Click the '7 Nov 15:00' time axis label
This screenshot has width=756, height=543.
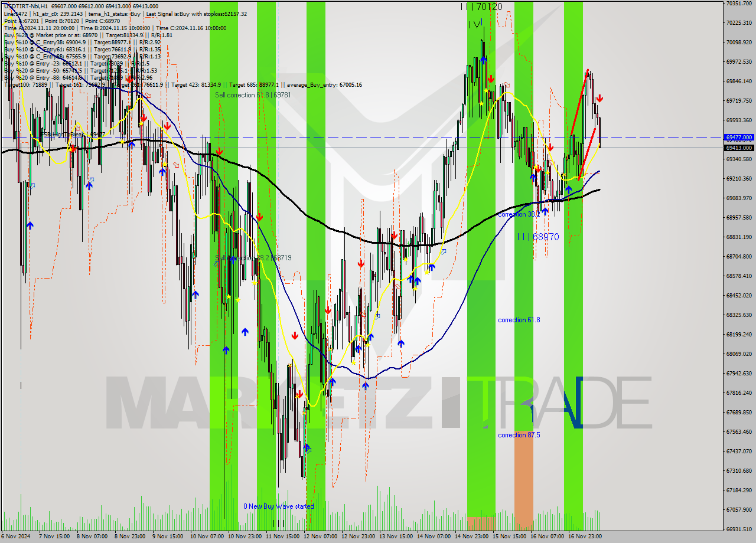(x=54, y=537)
